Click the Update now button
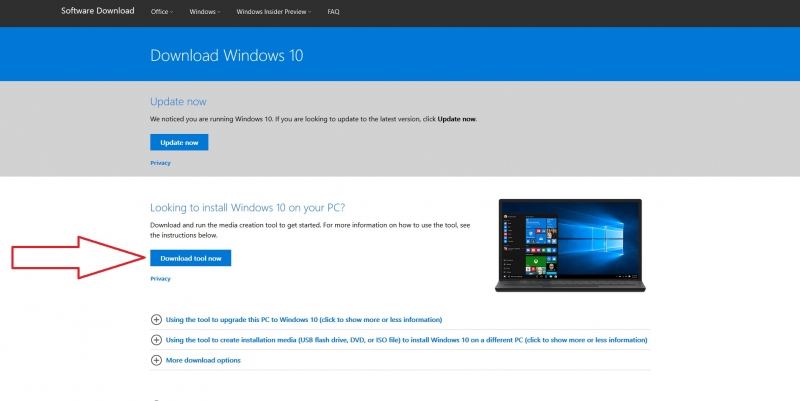Image resolution: width=800 pixels, height=401 pixels. click(179, 142)
